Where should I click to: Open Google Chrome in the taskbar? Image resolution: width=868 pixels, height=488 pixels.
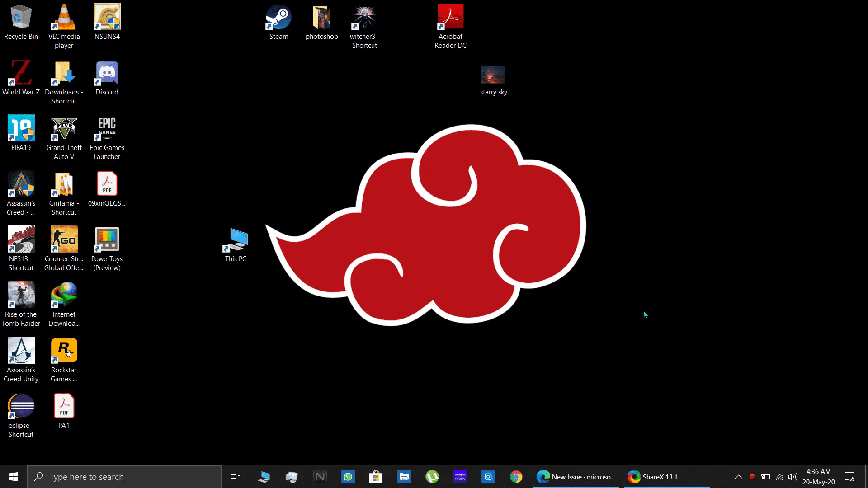click(516, 477)
